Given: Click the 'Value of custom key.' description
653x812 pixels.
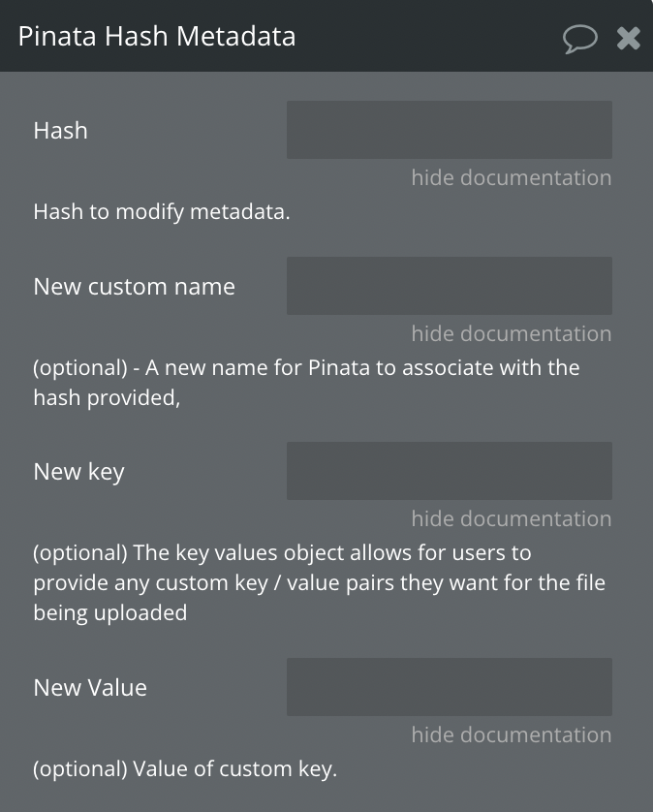Looking at the screenshot, I should point(185,769).
